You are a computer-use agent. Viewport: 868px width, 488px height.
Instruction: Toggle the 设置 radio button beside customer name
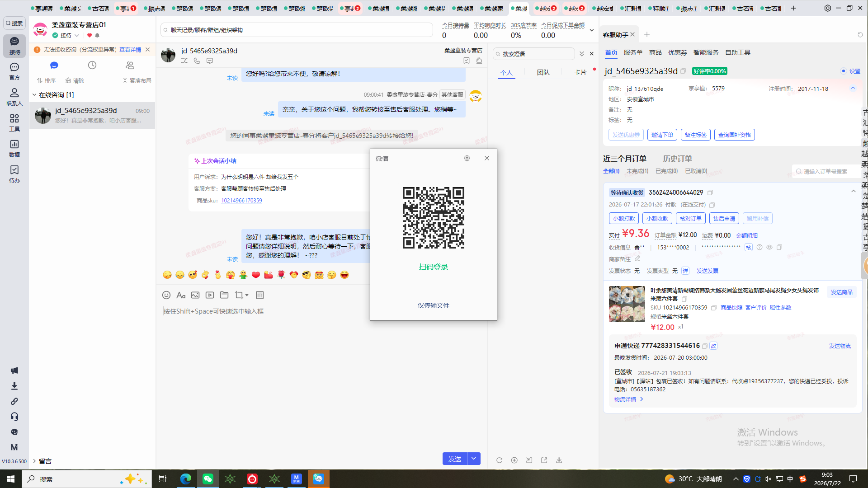coord(844,71)
